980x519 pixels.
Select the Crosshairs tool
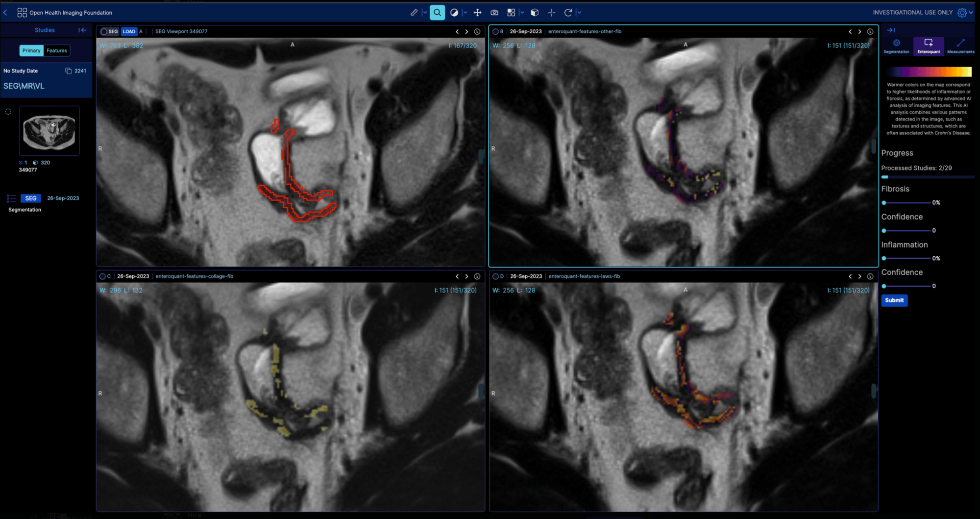[x=551, y=13]
